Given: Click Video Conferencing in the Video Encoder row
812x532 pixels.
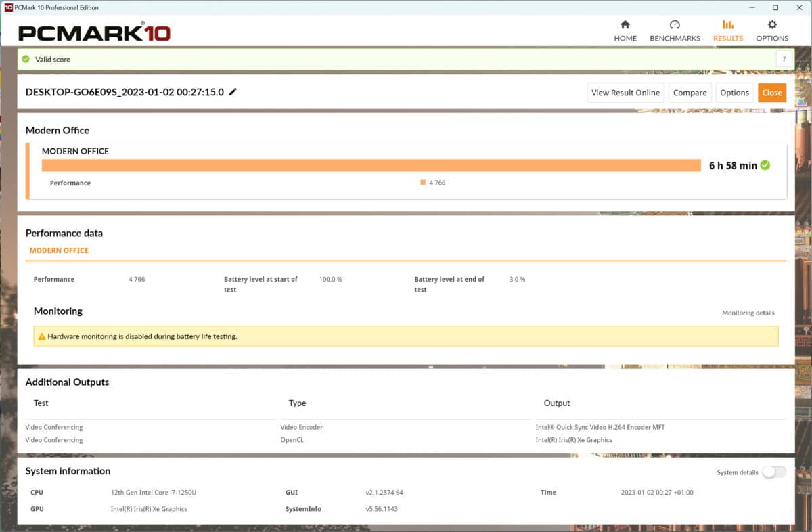Looking at the screenshot, I should 54,427.
